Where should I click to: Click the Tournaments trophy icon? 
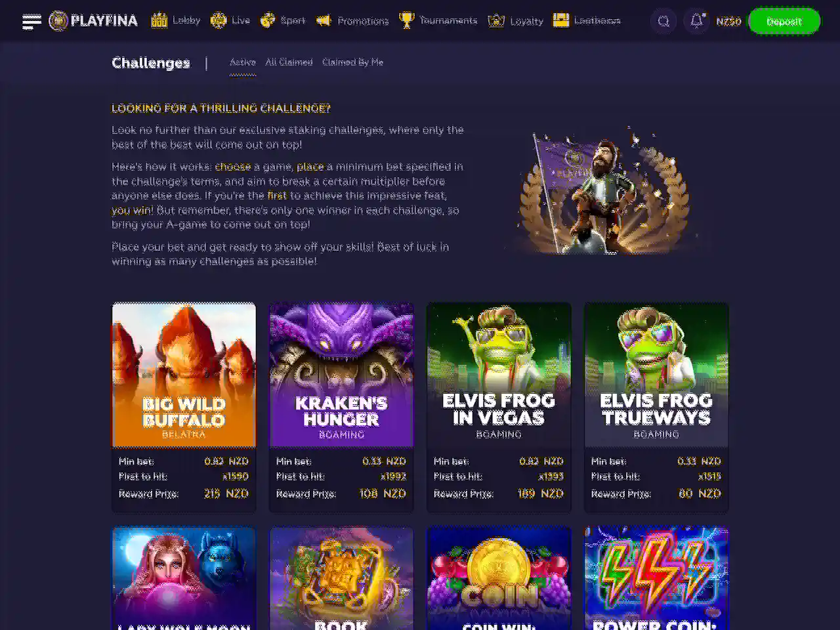pos(407,20)
